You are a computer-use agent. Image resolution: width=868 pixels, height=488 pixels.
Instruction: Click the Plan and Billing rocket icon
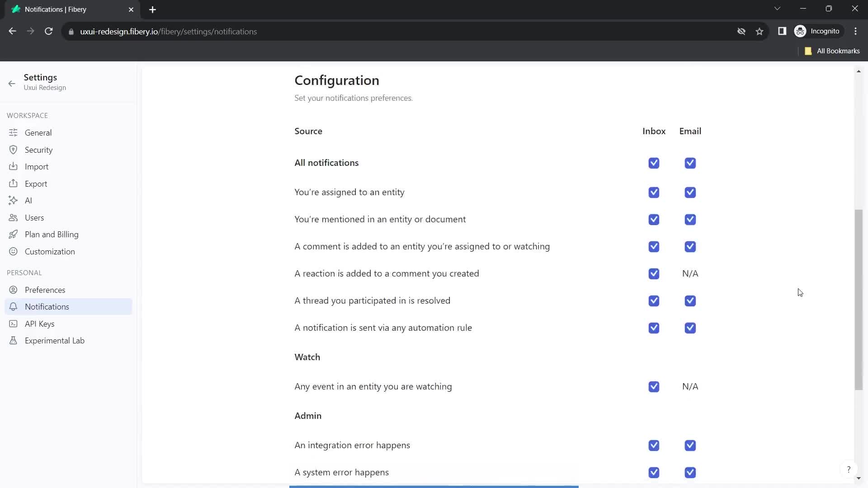coord(13,234)
